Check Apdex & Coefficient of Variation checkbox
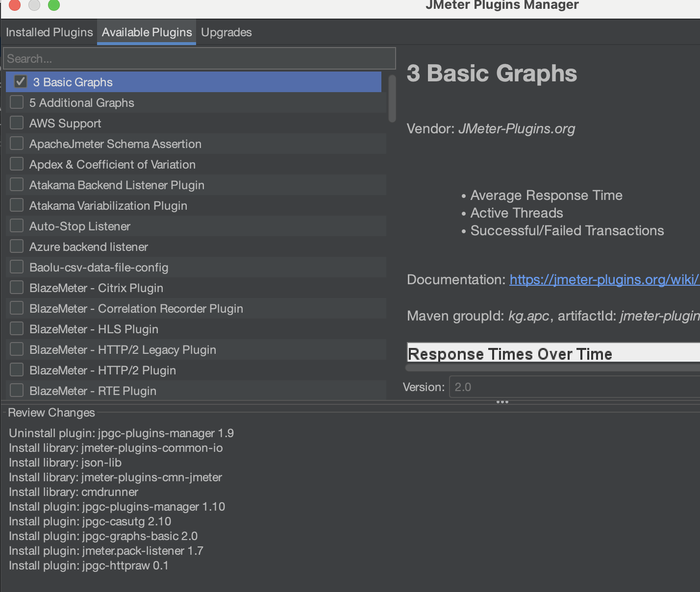This screenshot has height=592, width=700. click(17, 164)
